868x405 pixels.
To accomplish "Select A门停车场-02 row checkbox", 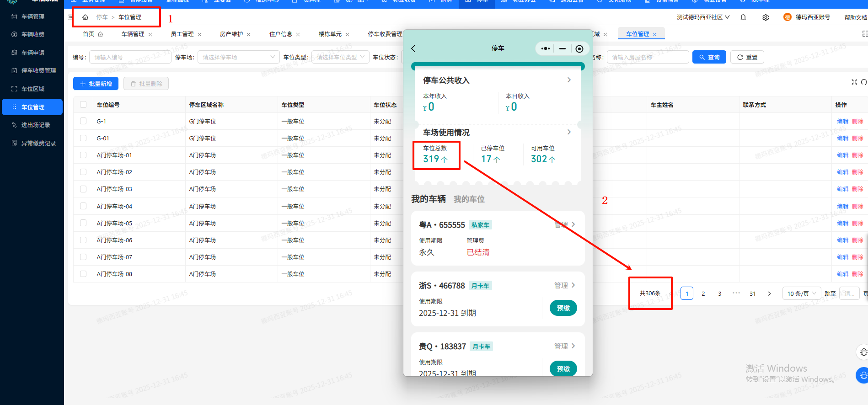I will pyautogui.click(x=83, y=172).
